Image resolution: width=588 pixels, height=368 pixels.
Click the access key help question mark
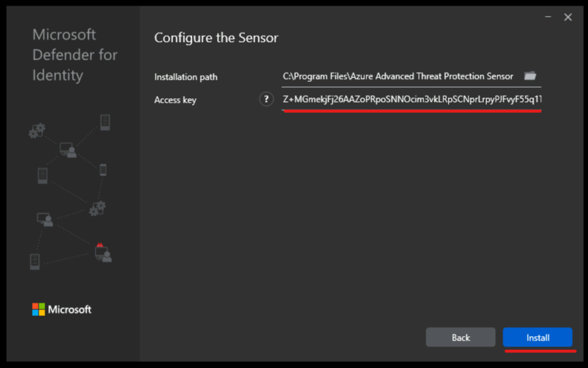tap(266, 99)
